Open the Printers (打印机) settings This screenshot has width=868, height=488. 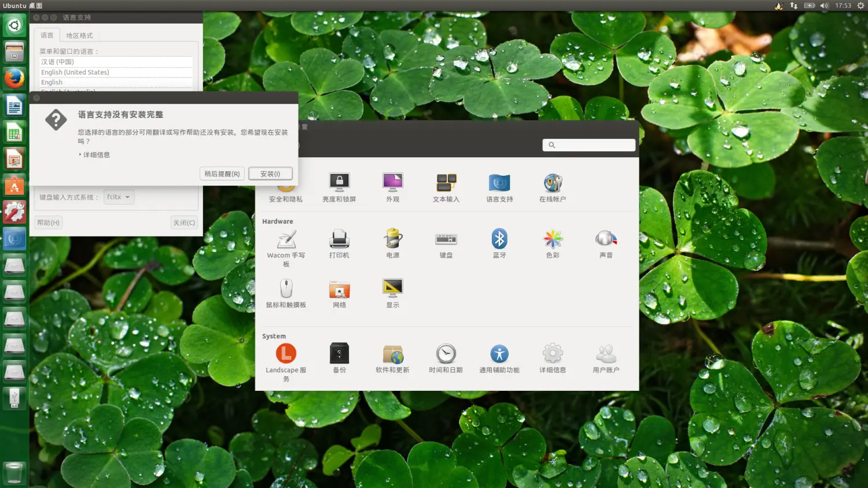click(x=339, y=239)
